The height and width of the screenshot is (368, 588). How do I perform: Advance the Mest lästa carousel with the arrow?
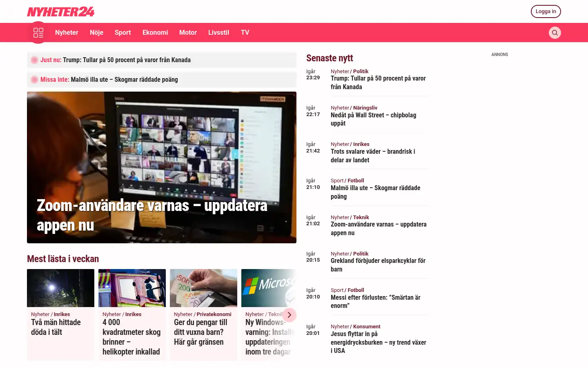[289, 315]
